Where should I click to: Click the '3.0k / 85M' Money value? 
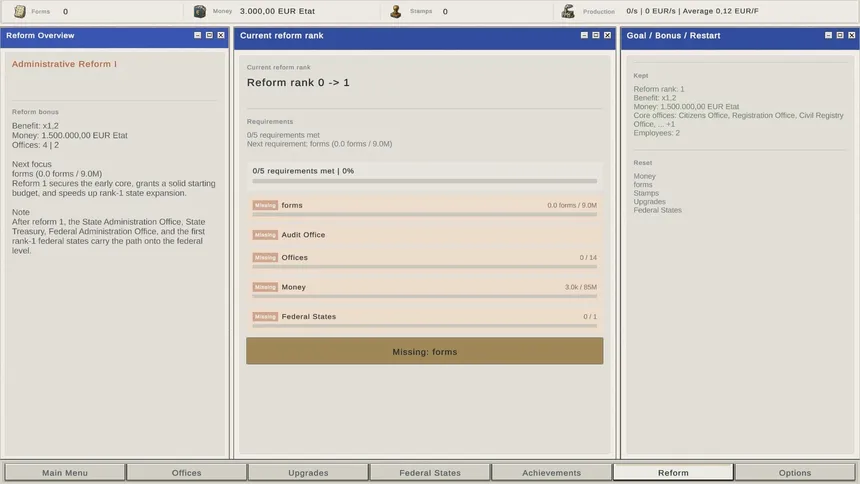(x=581, y=287)
